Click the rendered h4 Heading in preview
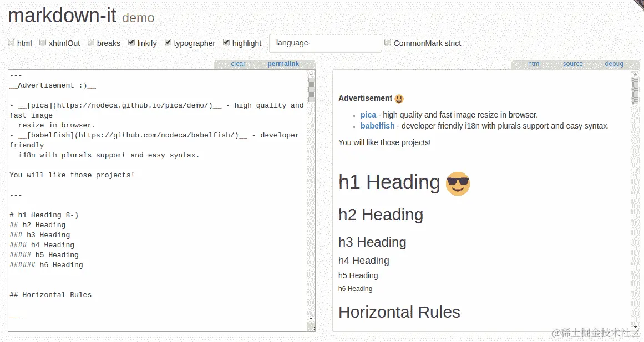The width and height of the screenshot is (644, 342). click(x=364, y=261)
